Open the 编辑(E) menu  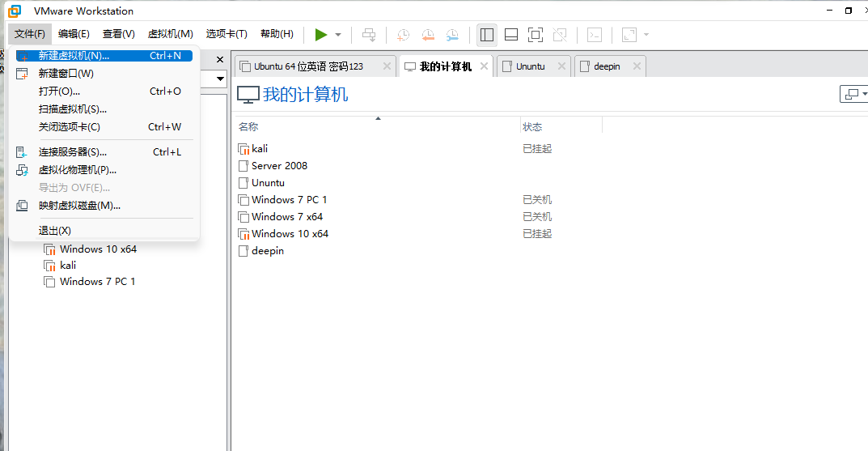pos(74,34)
